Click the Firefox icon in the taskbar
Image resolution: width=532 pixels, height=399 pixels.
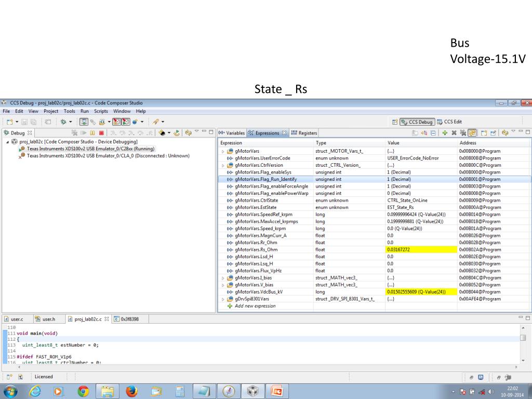131,392
